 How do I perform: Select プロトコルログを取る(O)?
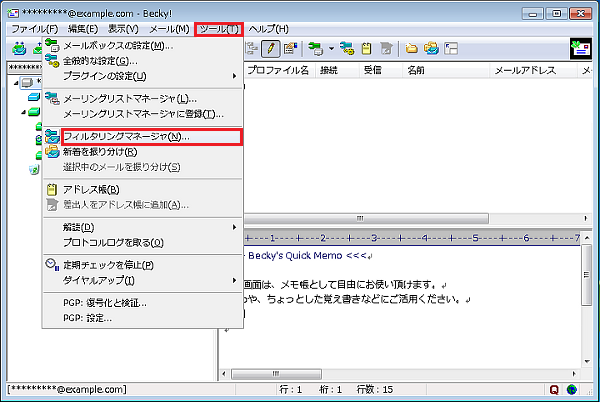(143, 243)
